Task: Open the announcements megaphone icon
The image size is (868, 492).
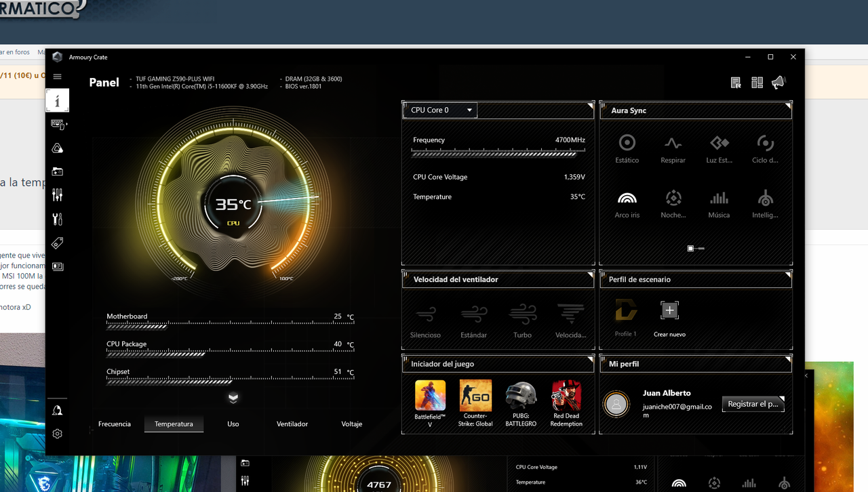Action: [x=778, y=82]
